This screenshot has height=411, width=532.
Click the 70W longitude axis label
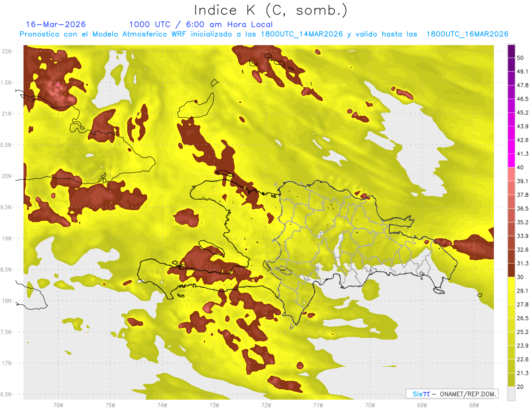click(370, 405)
